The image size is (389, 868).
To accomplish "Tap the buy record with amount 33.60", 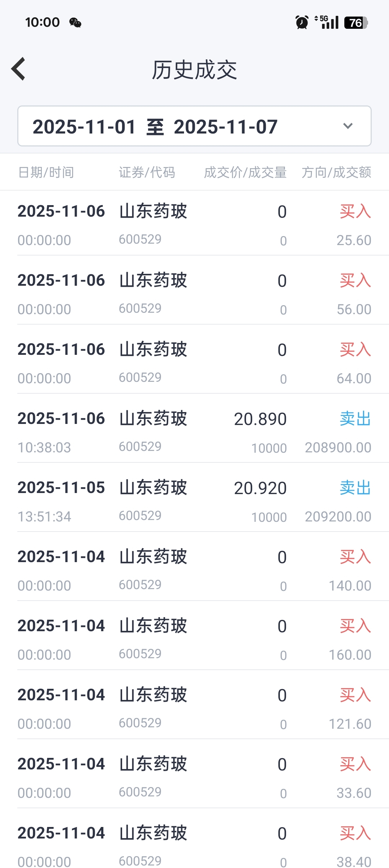I will 194,778.
